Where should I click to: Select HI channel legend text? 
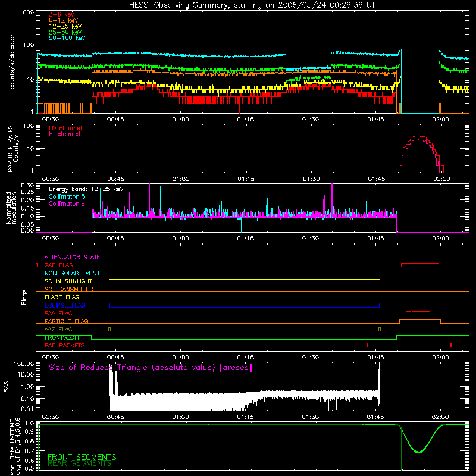[x=64, y=134]
